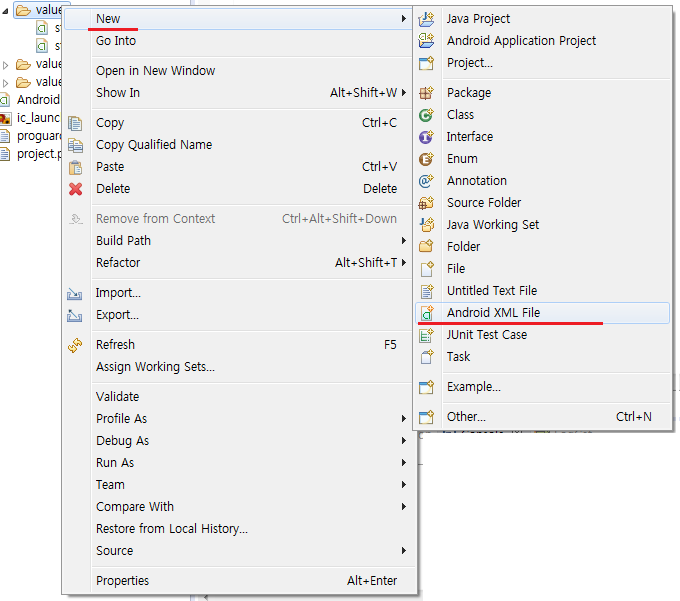Click the green Class icon

pos(426,115)
